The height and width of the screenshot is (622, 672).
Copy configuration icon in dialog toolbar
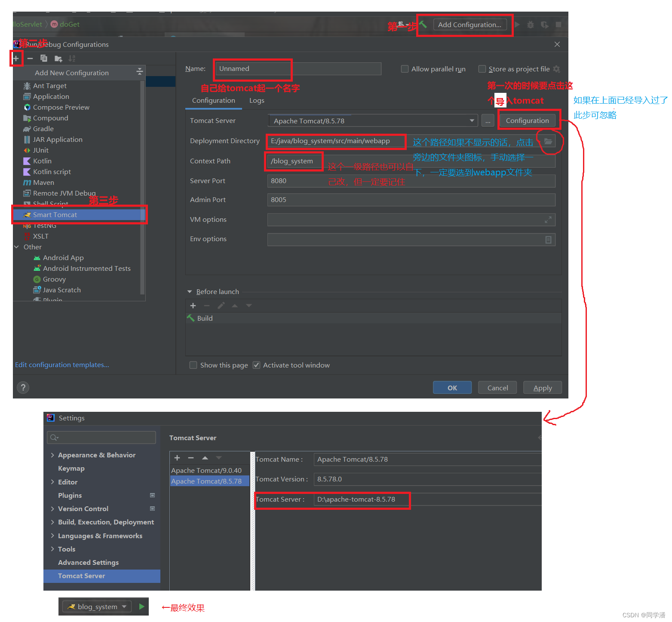pos(44,58)
